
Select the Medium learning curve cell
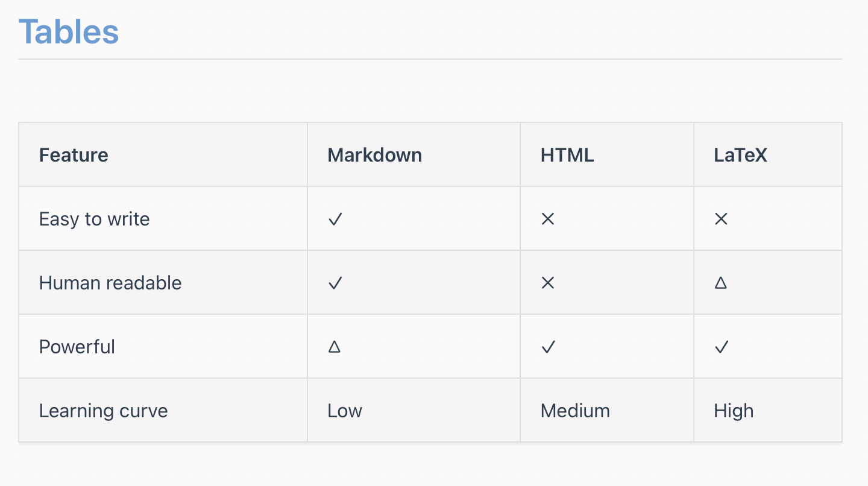click(x=575, y=411)
